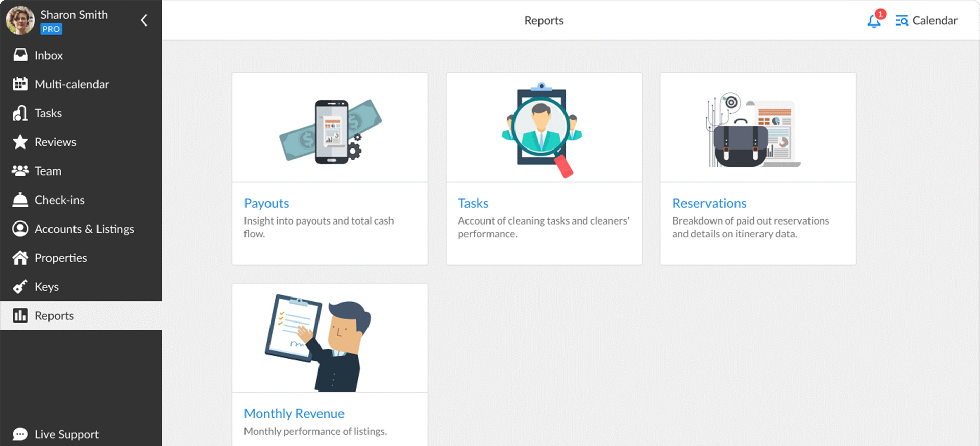
Task: Click 'Breakdown of paid out reservations' description
Action: (x=751, y=227)
